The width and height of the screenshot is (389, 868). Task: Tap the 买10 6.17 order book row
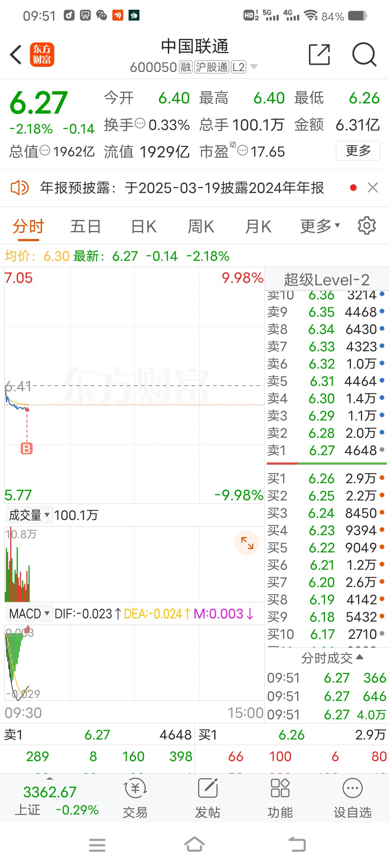click(x=326, y=634)
